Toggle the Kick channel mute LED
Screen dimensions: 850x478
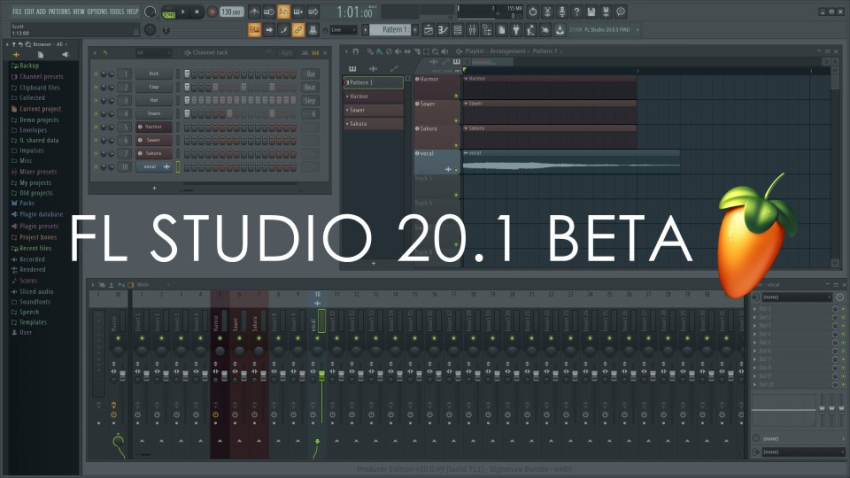pos(96,74)
